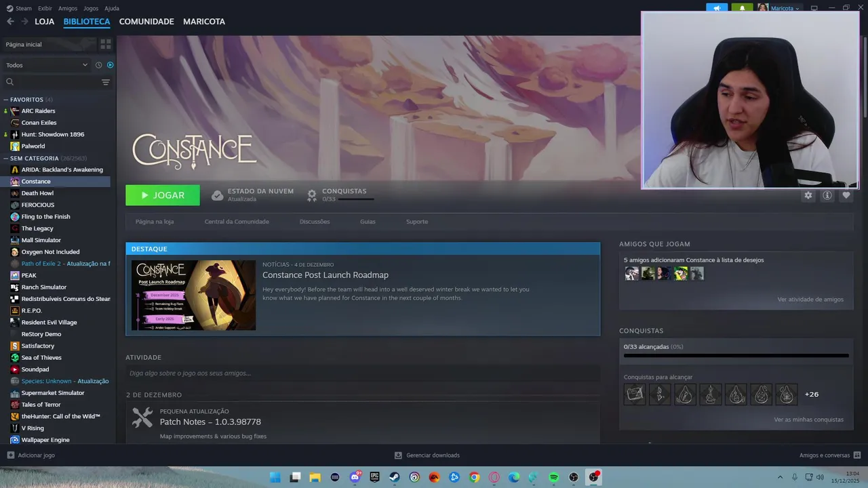Screen dimensions: 868x488
Task: Open Gerenciar downloads
Action: [x=427, y=455]
